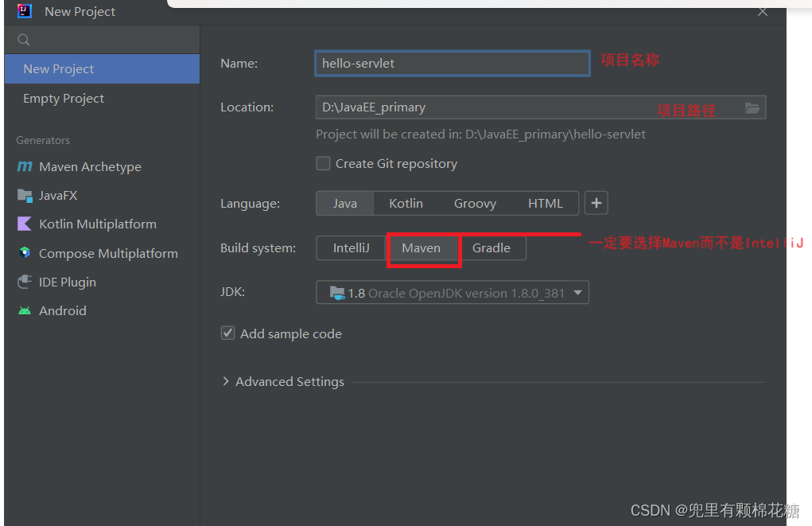Click the 'Project will be created in' text
Screen dimensions: 812x526
tap(480, 134)
